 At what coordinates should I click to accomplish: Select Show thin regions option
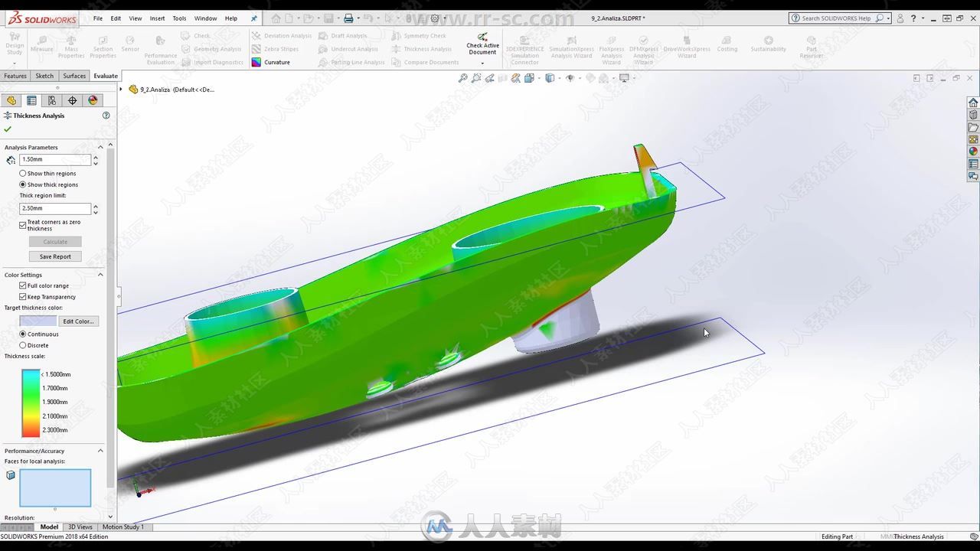coord(48,174)
